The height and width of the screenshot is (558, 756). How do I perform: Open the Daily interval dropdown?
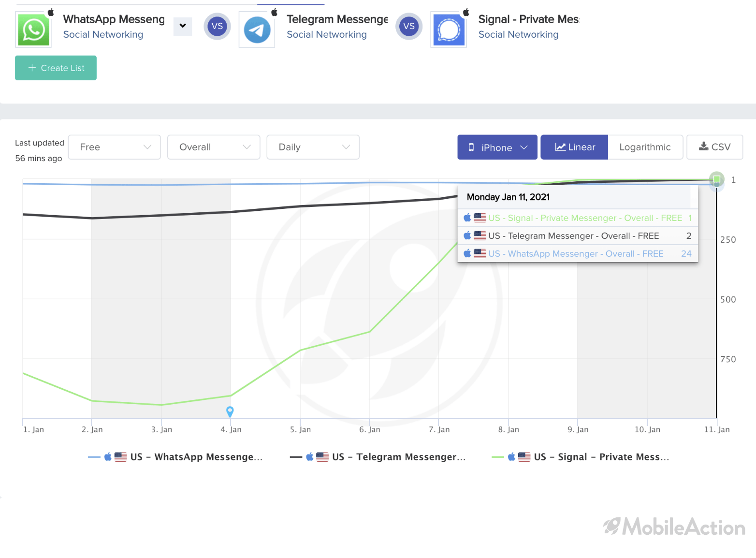click(313, 147)
